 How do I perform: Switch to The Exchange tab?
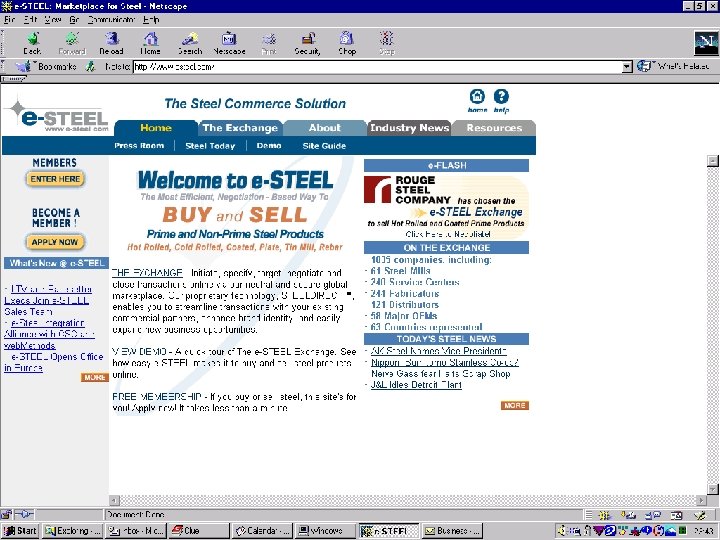[240, 128]
